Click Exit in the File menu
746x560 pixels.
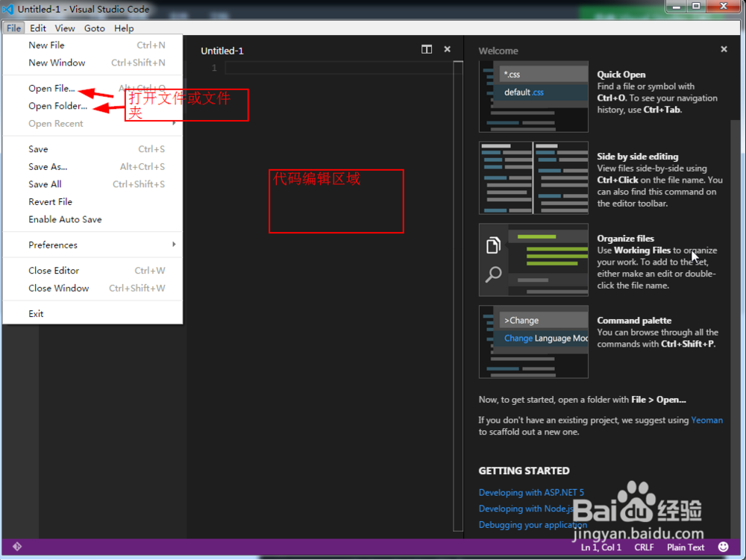pyautogui.click(x=93, y=314)
